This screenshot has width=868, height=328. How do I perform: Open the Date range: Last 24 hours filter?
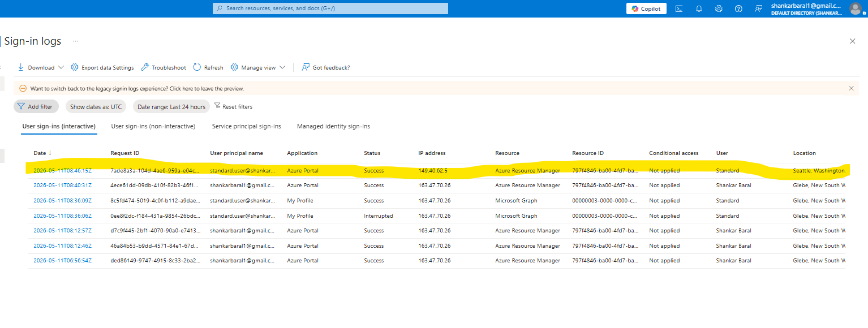[x=171, y=106]
